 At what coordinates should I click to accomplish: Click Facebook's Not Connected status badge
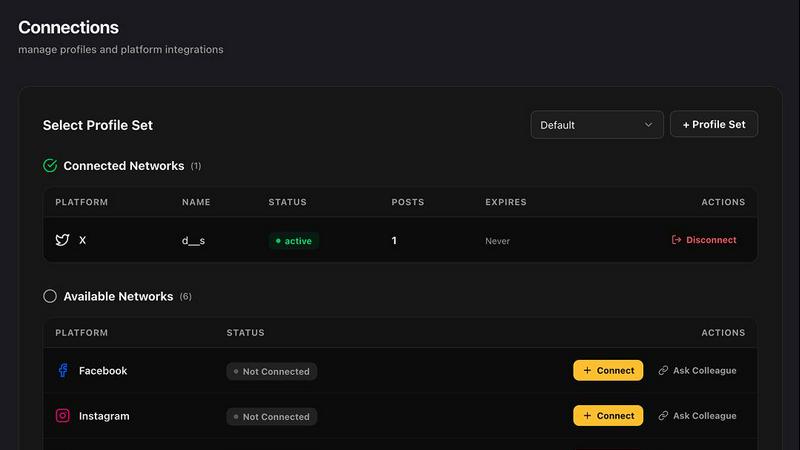tap(271, 371)
